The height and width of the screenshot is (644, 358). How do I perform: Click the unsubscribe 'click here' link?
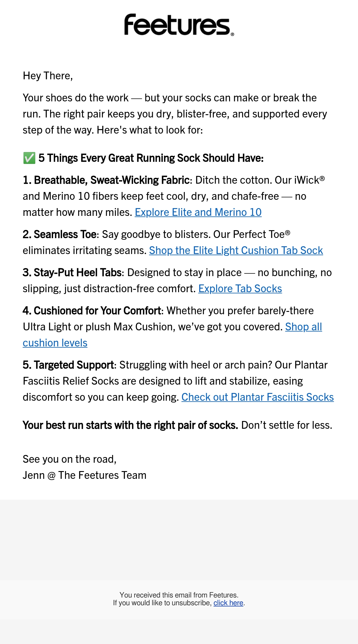click(228, 603)
